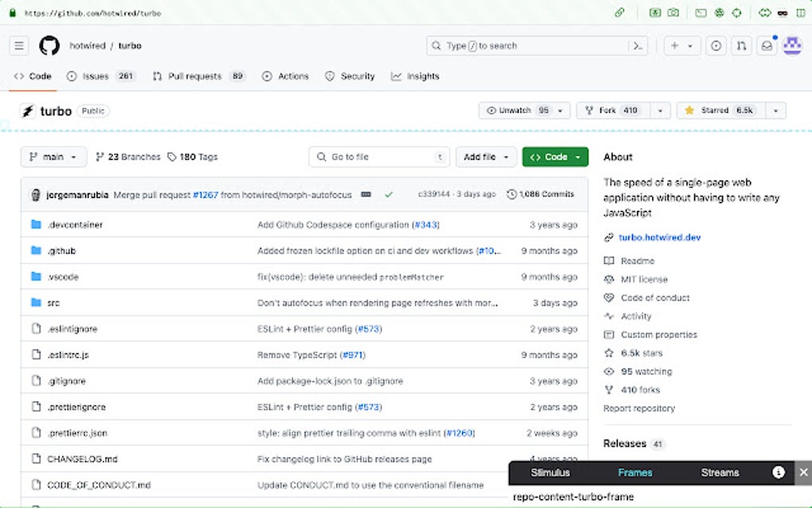Click the Go to file search field
This screenshot has width=812, height=508.
378,157
